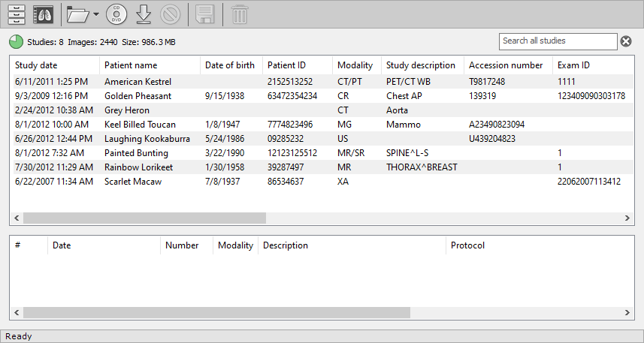Click the green storage usage pie icon
Image resolution: width=644 pixels, height=343 pixels.
(16, 41)
